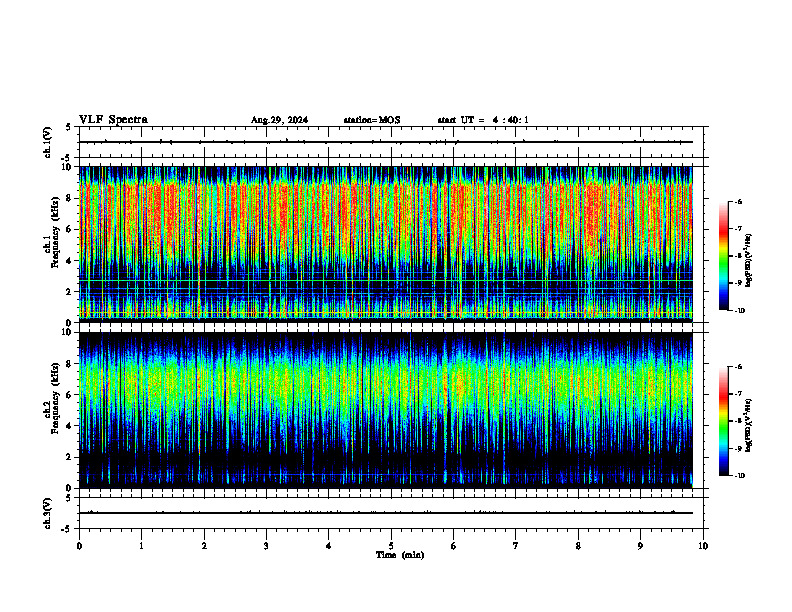Screen dimensions: 792x612
Task: Click the "6" kHz tick on ch.2 frequency axis
Action: [x=69, y=395]
